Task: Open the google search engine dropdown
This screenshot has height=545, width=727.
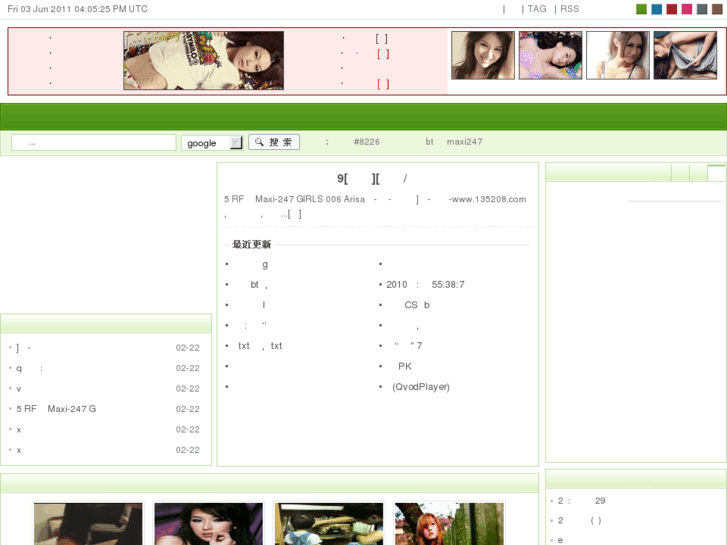Action: 212,143
